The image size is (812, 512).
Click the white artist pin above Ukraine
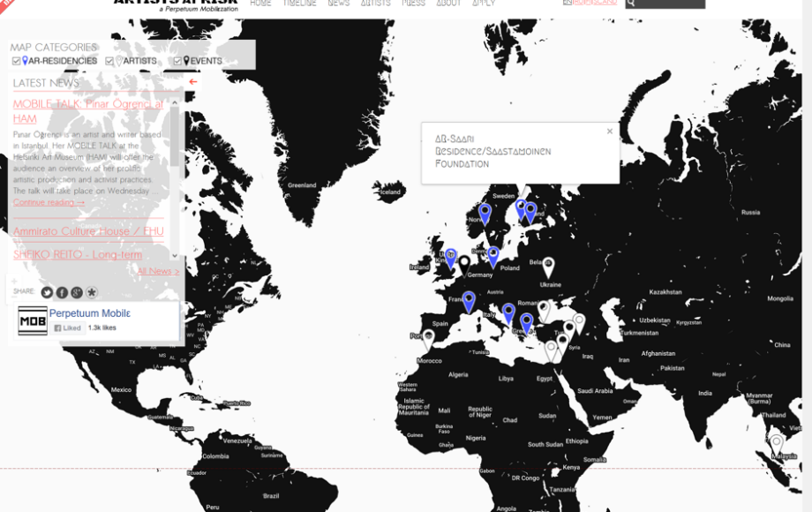548,267
